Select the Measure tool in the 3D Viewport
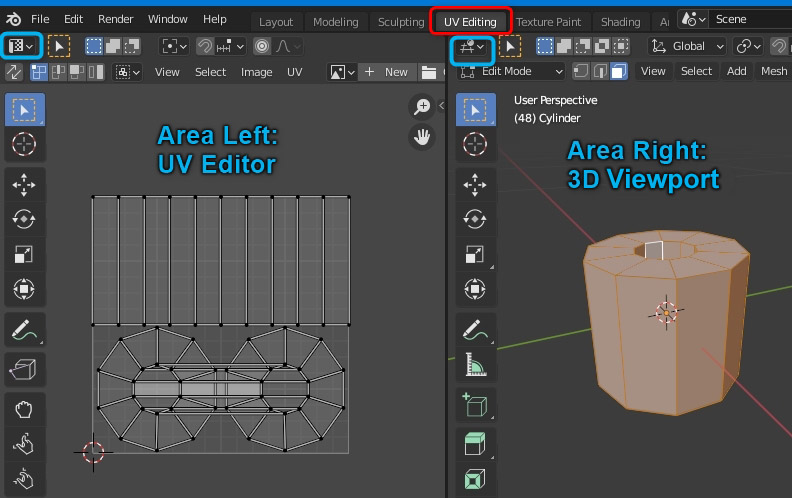 (x=474, y=364)
